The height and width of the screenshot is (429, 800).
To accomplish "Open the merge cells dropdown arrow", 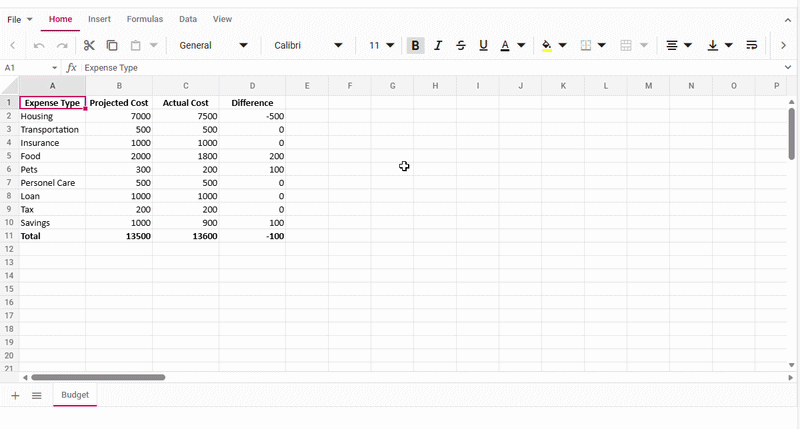I will [644, 45].
